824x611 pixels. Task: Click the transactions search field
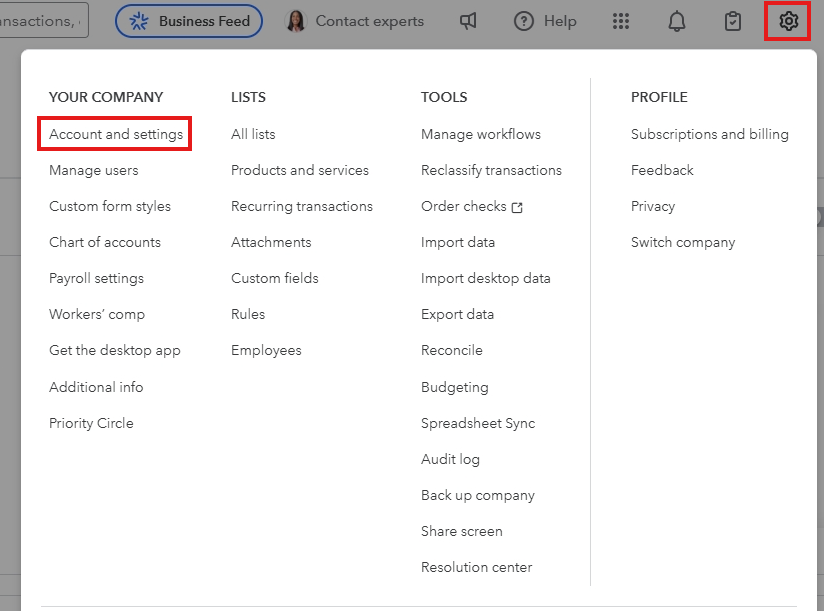click(42, 21)
